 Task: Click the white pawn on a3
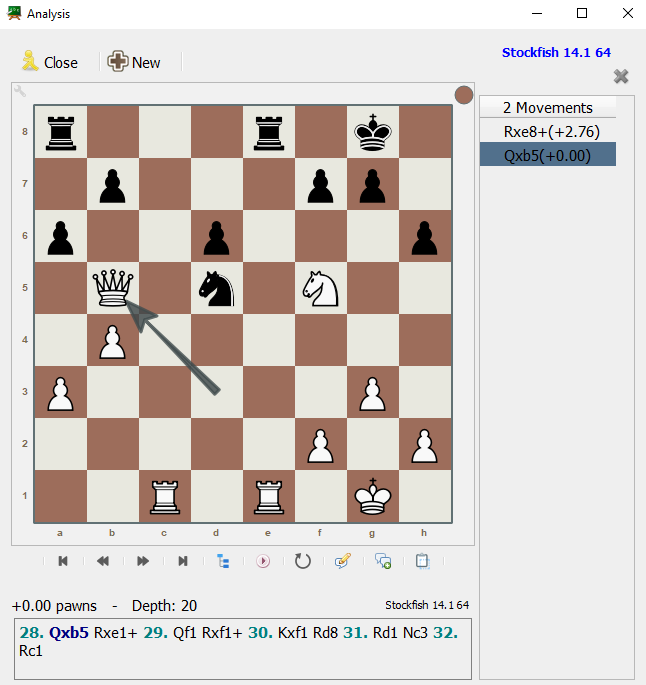[61, 394]
